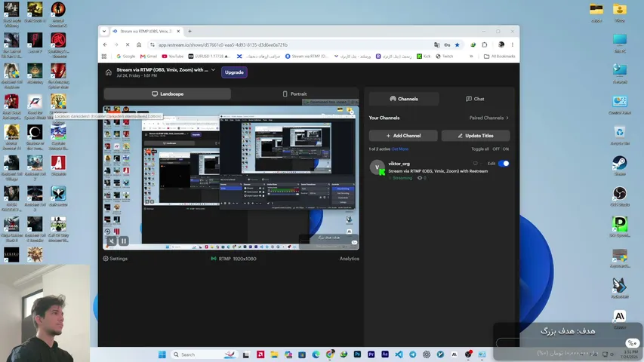Open the Paired Channels link
This screenshot has width=644, height=362.
click(x=488, y=118)
